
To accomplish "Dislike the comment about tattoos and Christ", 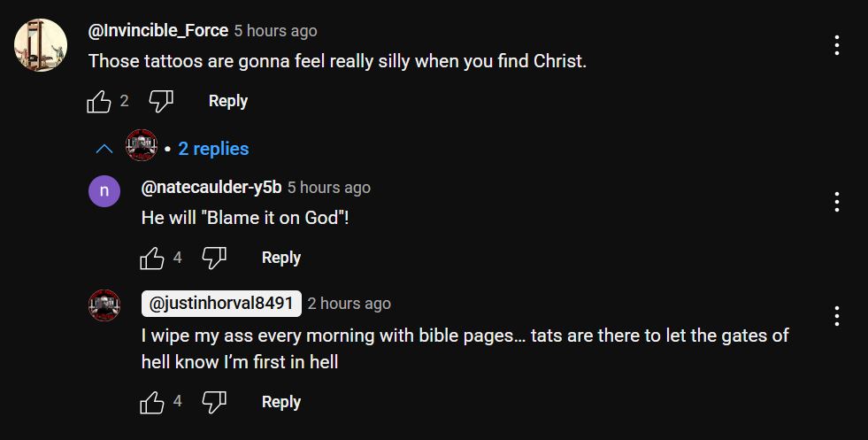I will (x=161, y=102).
